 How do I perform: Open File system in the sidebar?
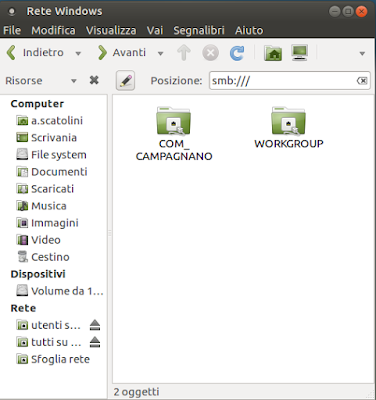coord(51,155)
